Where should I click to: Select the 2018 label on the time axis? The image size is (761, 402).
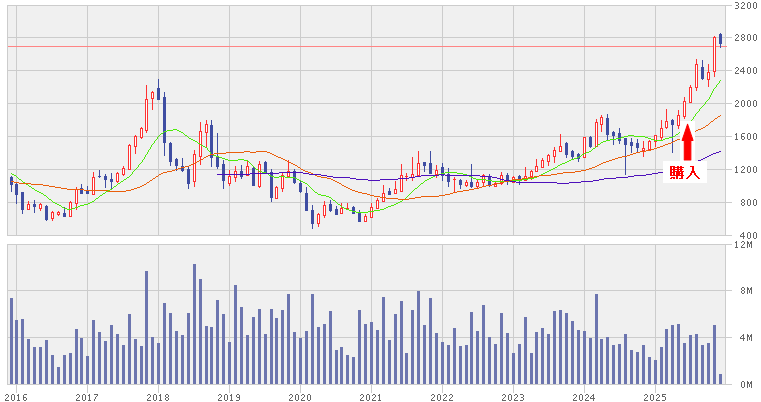158,395
